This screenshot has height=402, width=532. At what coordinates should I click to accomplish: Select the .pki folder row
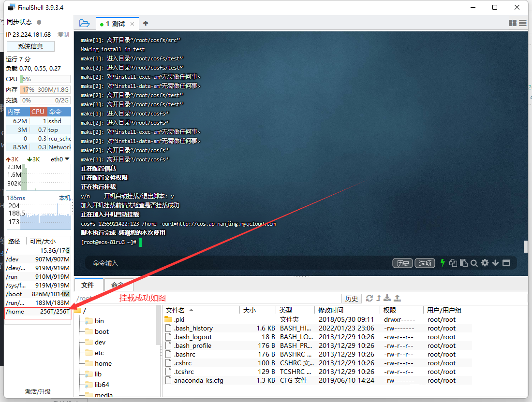pos(318,320)
